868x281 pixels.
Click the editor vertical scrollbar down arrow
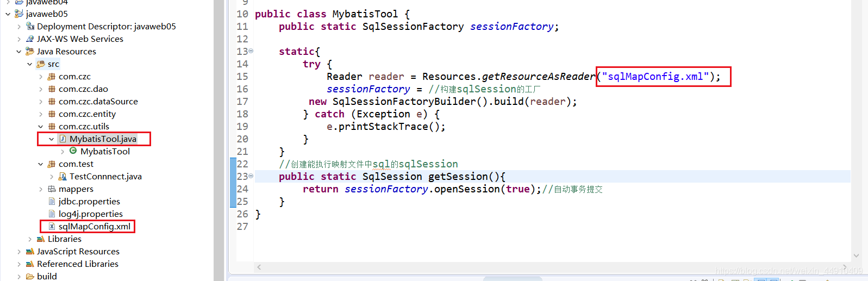[856, 255]
